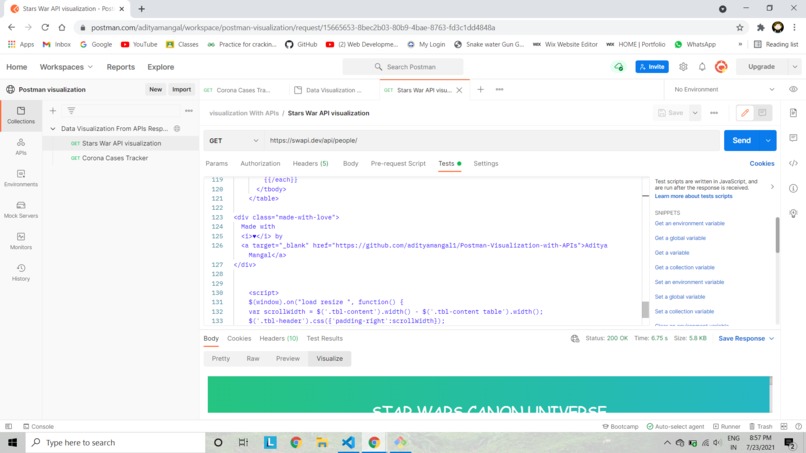Open Trash in footer
This screenshot has height=453, width=806.
pos(760,426)
